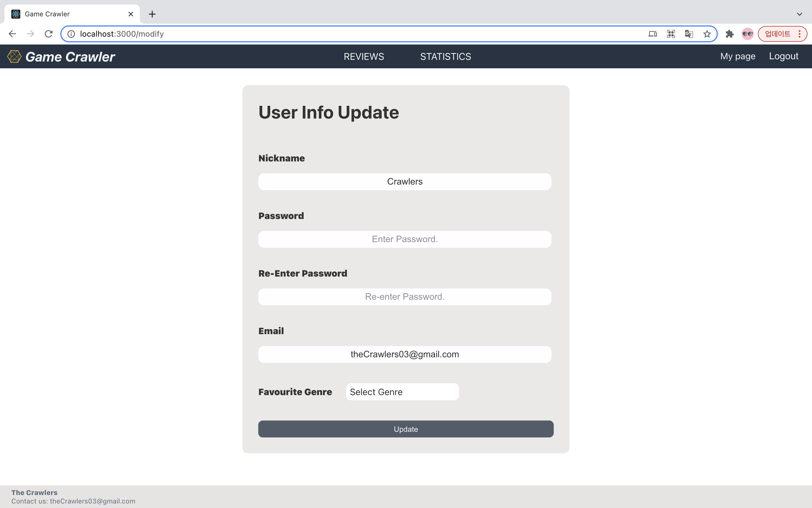
Task: Open the Extensions puzzle icon
Action: click(x=729, y=34)
